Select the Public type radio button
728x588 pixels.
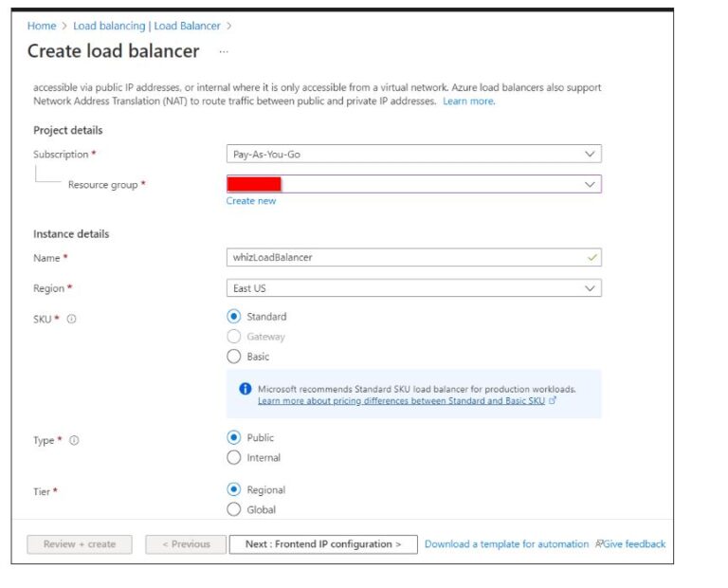(234, 437)
